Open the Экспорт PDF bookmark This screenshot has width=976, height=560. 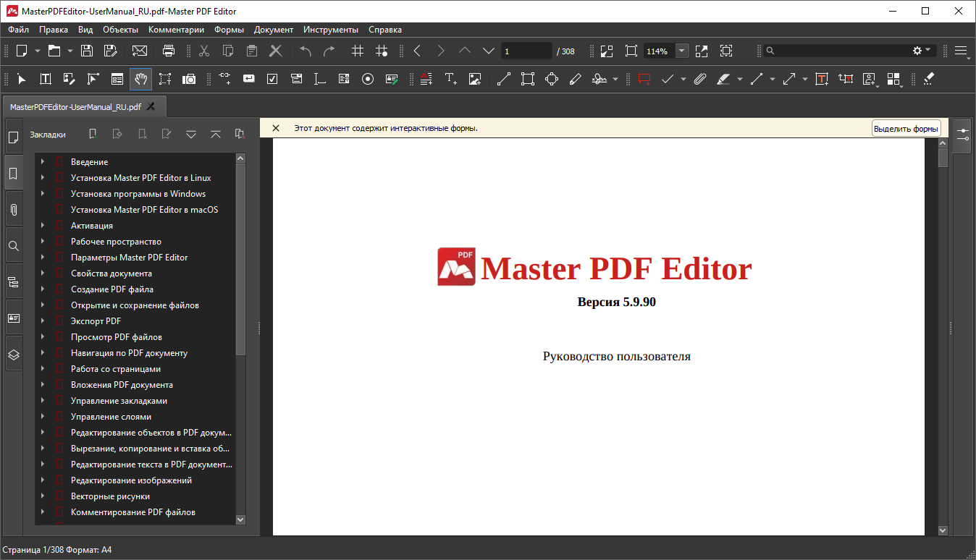(x=96, y=321)
